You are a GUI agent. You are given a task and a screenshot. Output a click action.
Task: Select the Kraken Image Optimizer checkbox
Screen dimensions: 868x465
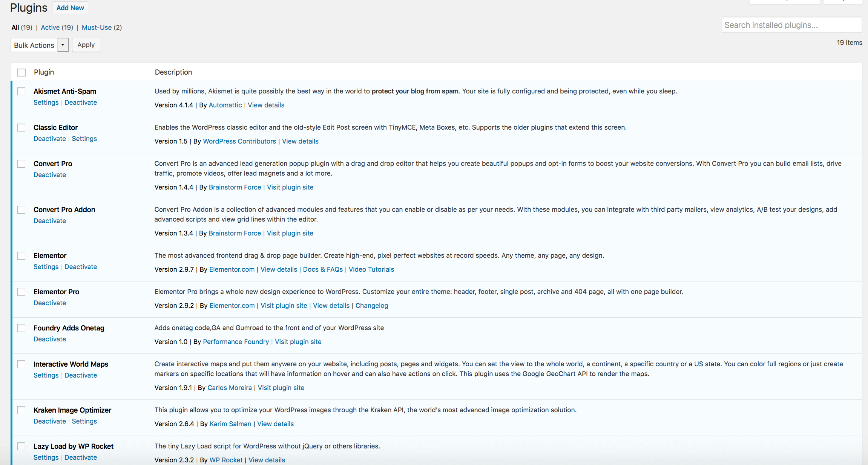tap(21, 410)
